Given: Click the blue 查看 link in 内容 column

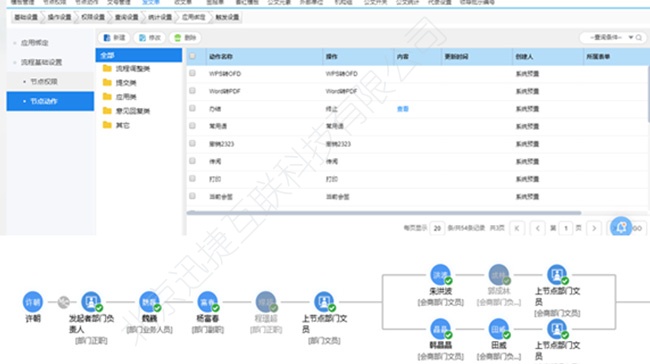Looking at the screenshot, I should point(403,109).
